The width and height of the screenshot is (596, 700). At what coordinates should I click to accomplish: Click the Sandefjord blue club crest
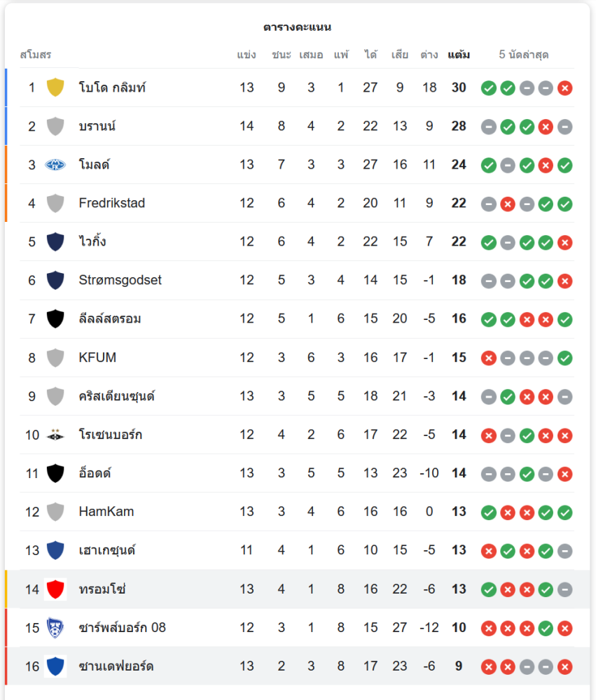55,666
